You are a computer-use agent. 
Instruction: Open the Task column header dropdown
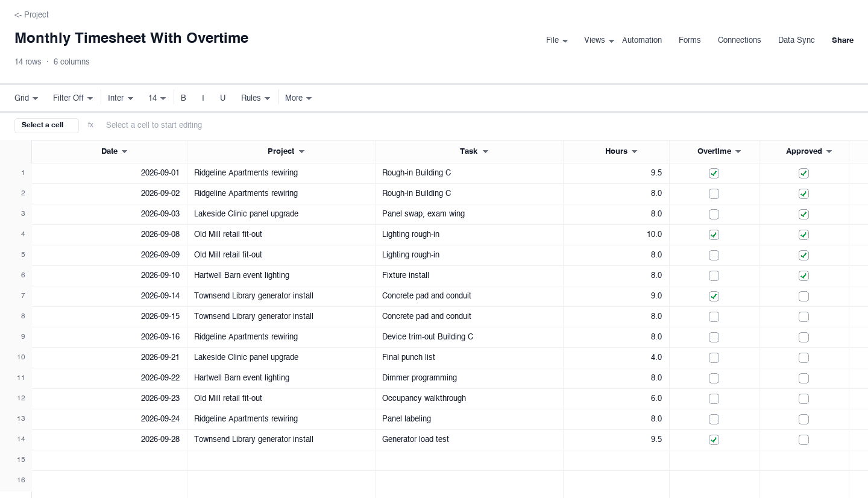coord(485,151)
